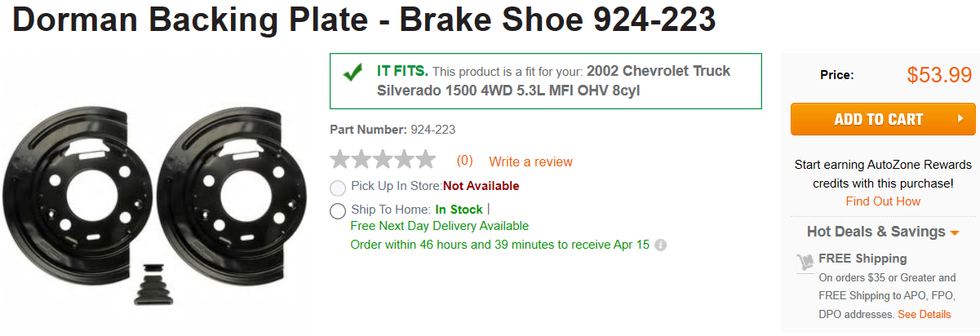The image size is (980, 336).
Task: Follow the Find Out How rewards link
Action: click(x=883, y=201)
